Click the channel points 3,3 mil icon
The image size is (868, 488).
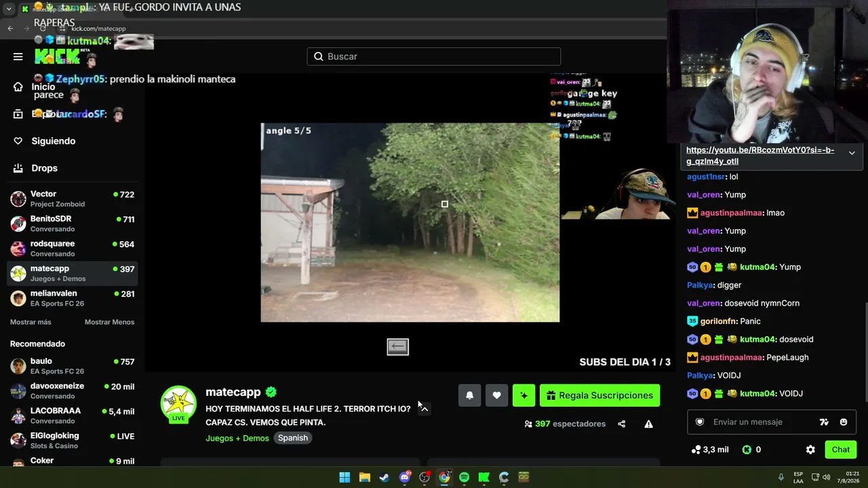click(x=696, y=449)
